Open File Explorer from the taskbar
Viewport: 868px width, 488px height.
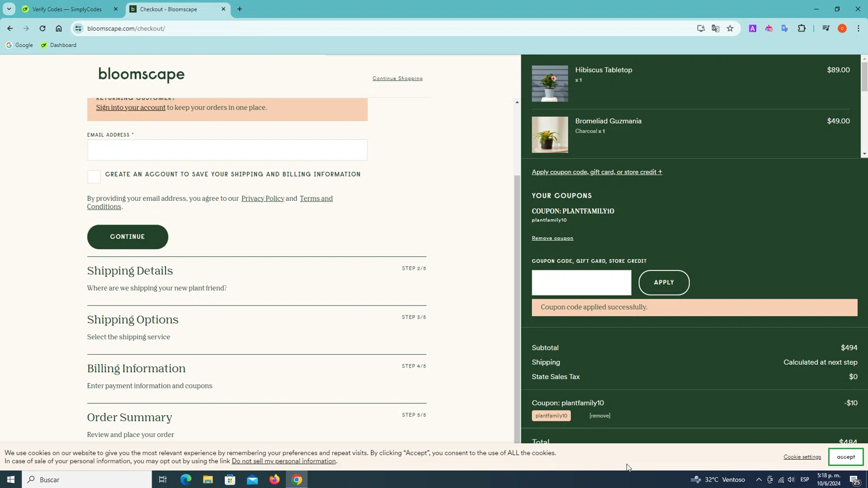coord(208,479)
